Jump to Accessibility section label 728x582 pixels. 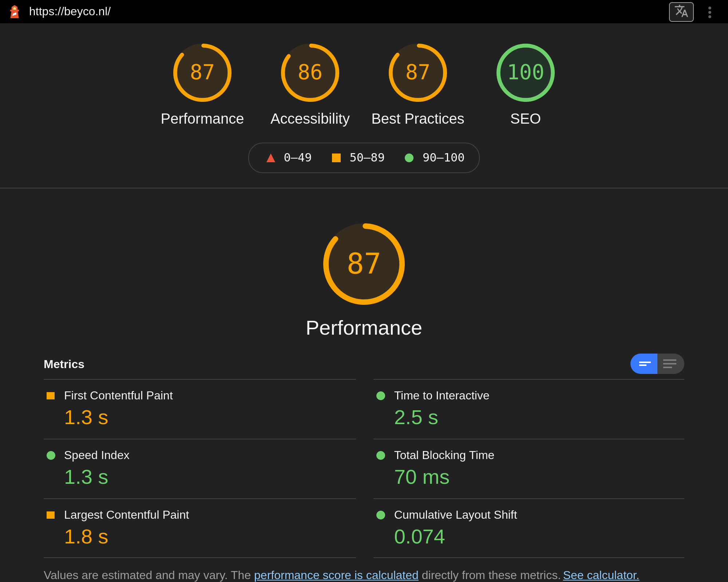tap(310, 119)
